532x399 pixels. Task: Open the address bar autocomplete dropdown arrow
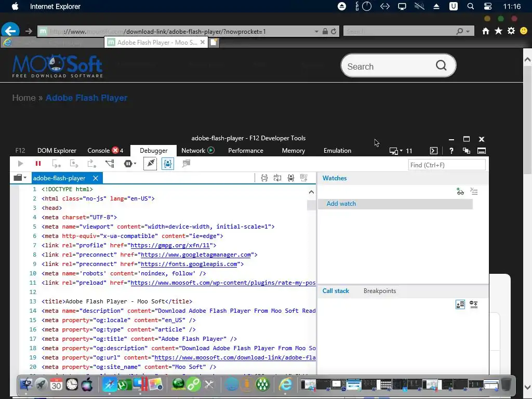(x=316, y=32)
